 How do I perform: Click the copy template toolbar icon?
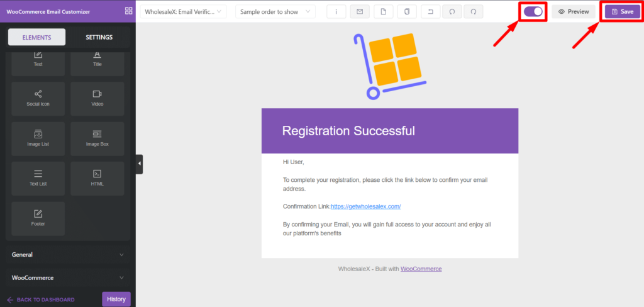(x=407, y=12)
